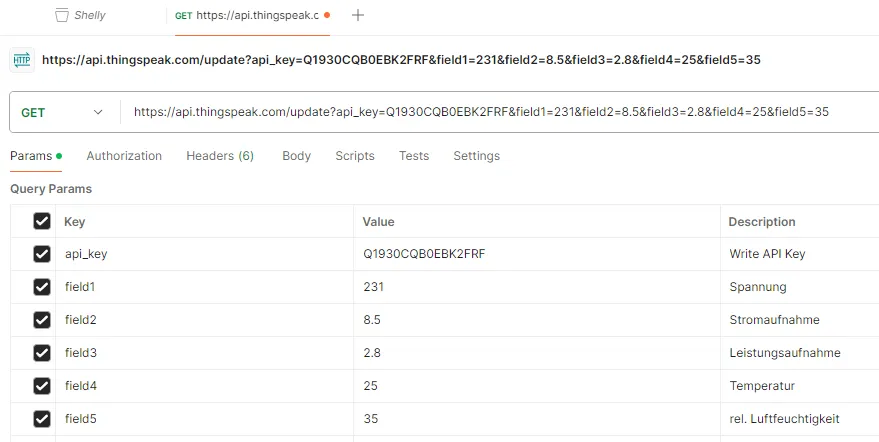
Task: Uncheck the api_key parameter checkbox
Action: [x=42, y=254]
